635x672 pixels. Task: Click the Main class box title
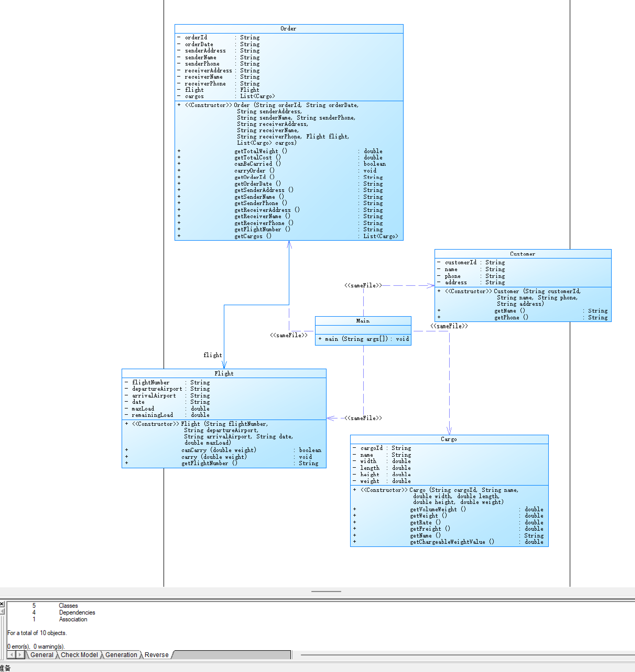point(363,321)
